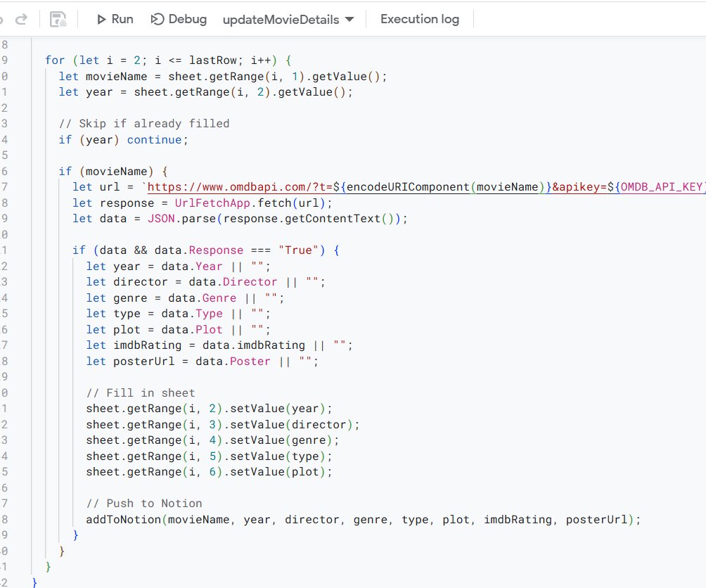The width and height of the screenshot is (706, 588).
Task: Click 'encodeURIComponent' in the URL template
Action: [x=408, y=187]
